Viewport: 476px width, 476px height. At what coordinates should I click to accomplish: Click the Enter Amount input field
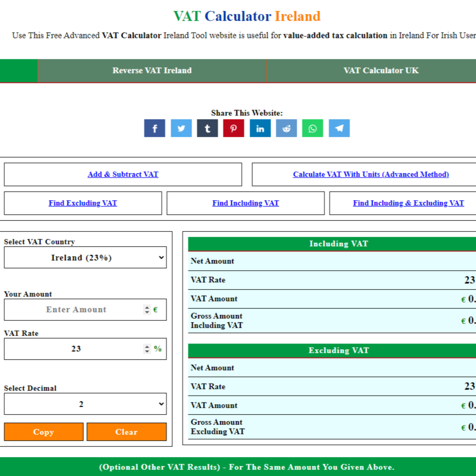tap(76, 309)
